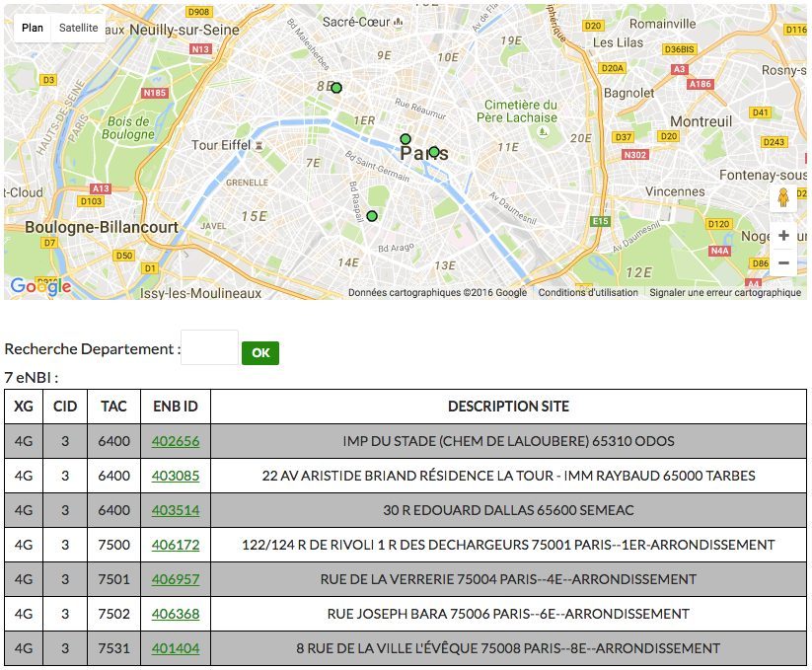The image size is (812, 670).
Task: Select description IMP DU STADE 65310 ODOS
Action: (508, 441)
